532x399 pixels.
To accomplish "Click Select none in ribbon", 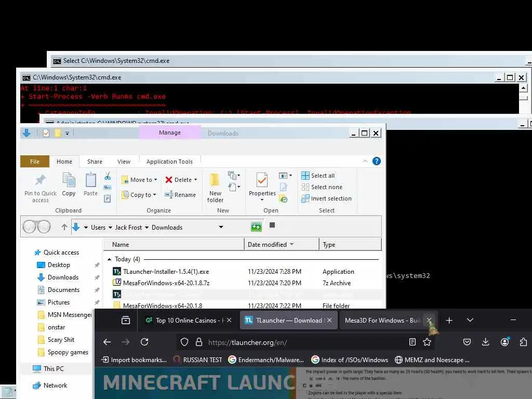I will [322, 187].
